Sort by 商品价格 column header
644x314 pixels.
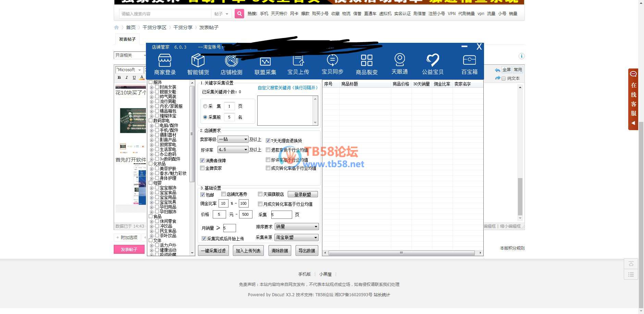point(401,84)
